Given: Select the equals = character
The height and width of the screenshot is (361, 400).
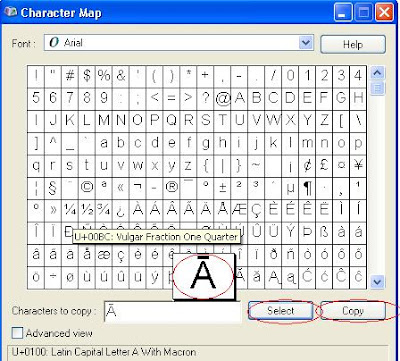Looking at the screenshot, I should point(171,99).
